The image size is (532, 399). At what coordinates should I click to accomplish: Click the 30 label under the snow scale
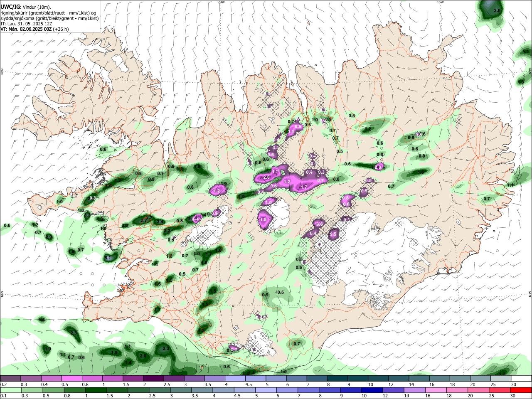[514, 384]
